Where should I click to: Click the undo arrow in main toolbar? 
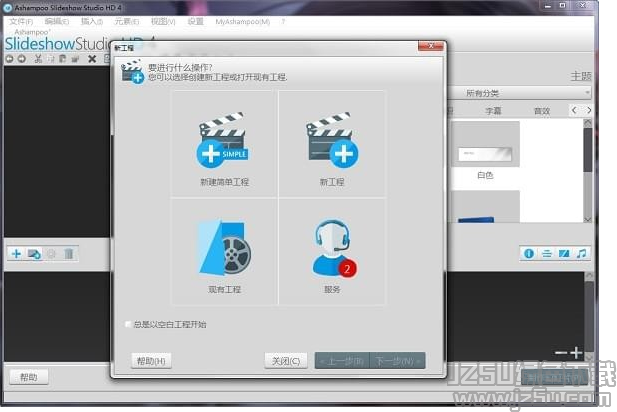[x=9, y=59]
